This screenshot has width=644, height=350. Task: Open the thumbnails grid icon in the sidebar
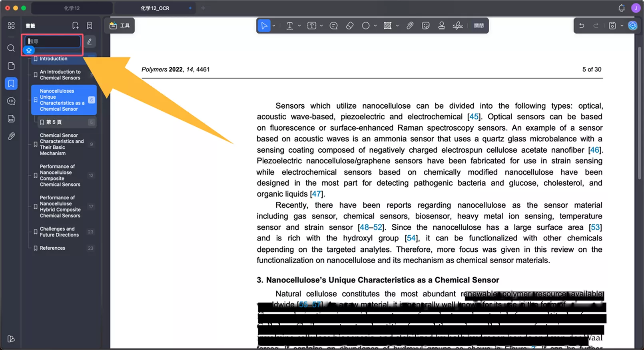coord(11,26)
